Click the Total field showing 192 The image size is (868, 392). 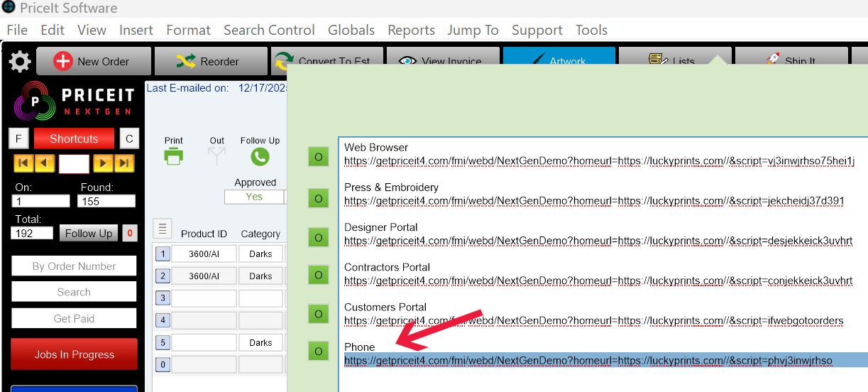coord(32,233)
